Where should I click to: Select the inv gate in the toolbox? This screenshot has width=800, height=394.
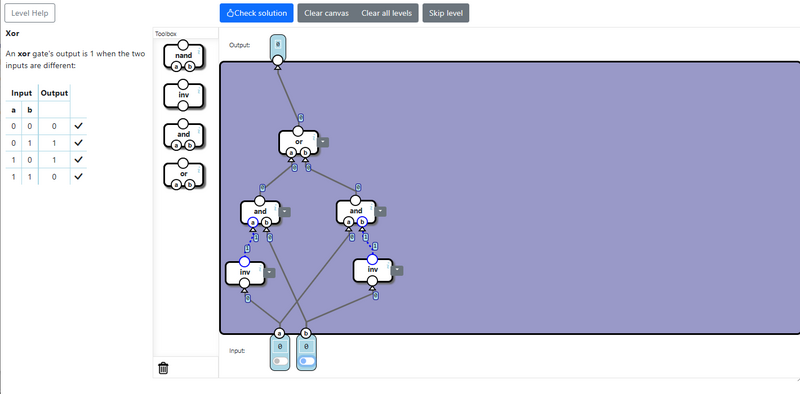(184, 95)
